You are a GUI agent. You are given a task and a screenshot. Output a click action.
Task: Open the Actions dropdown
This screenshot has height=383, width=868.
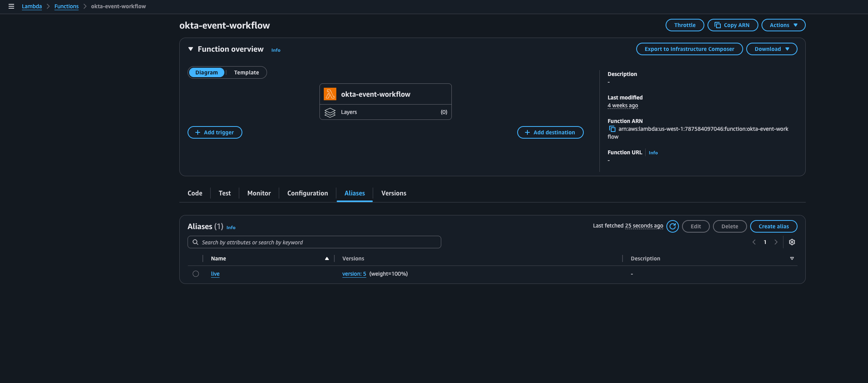[783, 25]
